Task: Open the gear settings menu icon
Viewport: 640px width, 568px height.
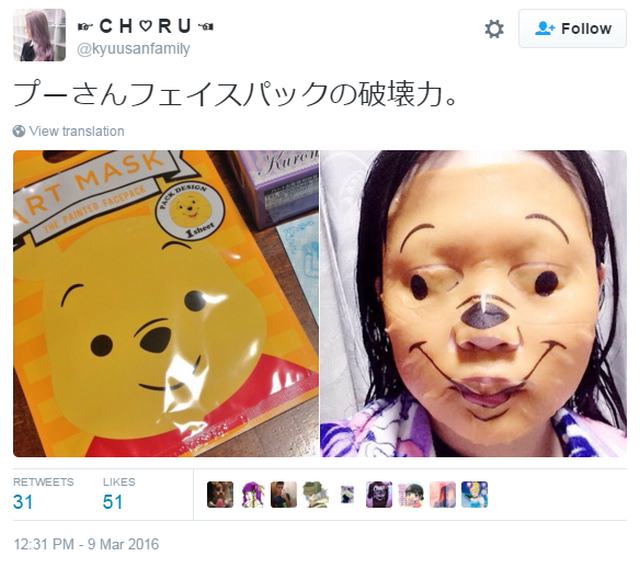Action: tap(494, 29)
